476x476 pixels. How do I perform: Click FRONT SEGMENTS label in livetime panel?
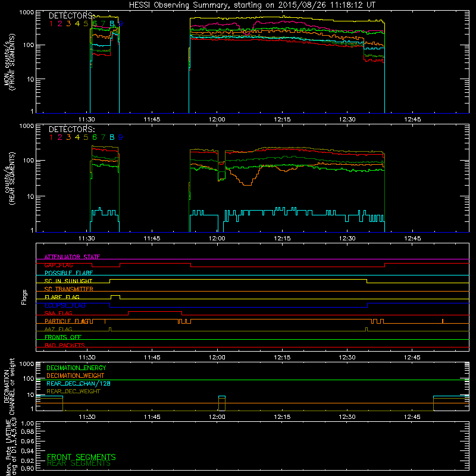tap(82, 457)
